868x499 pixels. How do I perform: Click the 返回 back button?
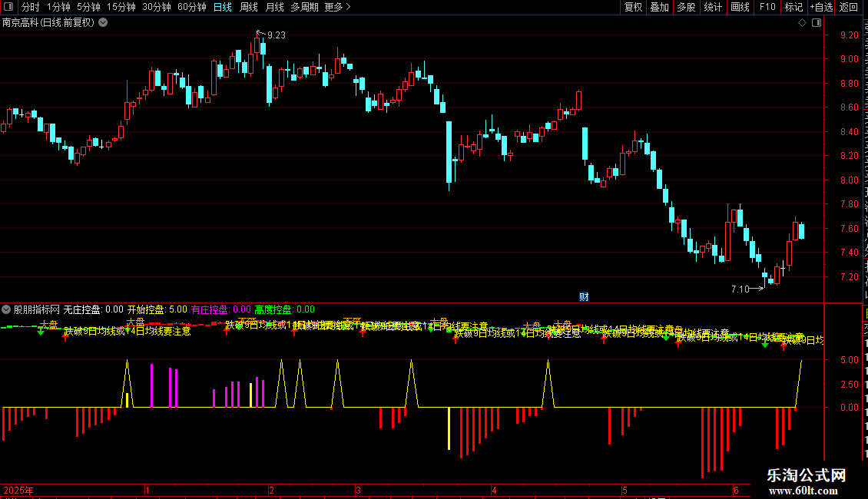click(x=849, y=7)
